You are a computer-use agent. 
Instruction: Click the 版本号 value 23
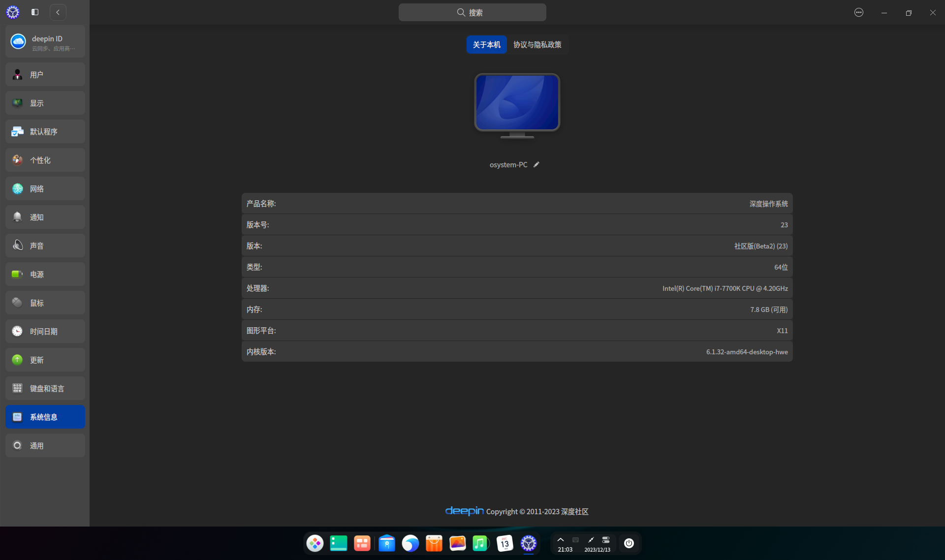[x=784, y=225]
